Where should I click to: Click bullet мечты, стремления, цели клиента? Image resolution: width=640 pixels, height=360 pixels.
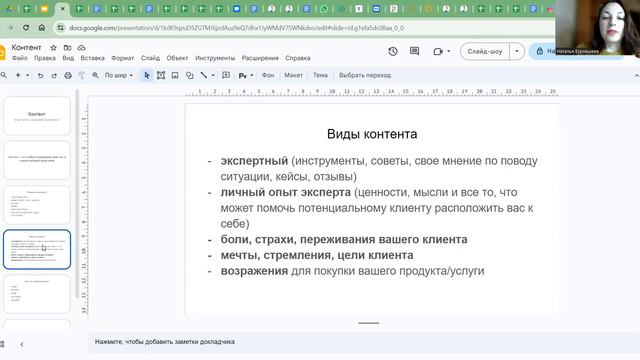317,255
